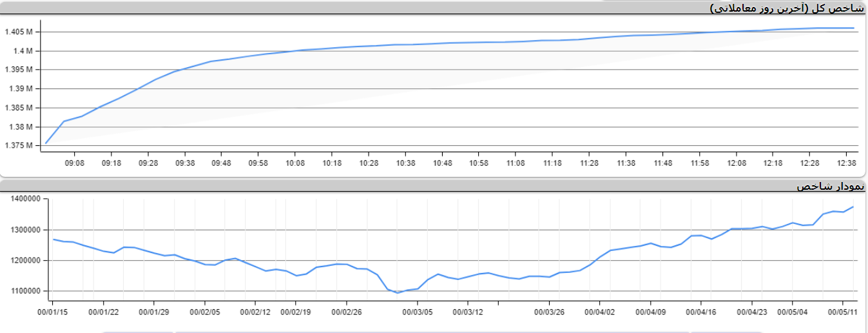Select the 10:08 tick on the time axis
Image resolution: width=868 pixels, height=333 pixels.
click(x=295, y=164)
